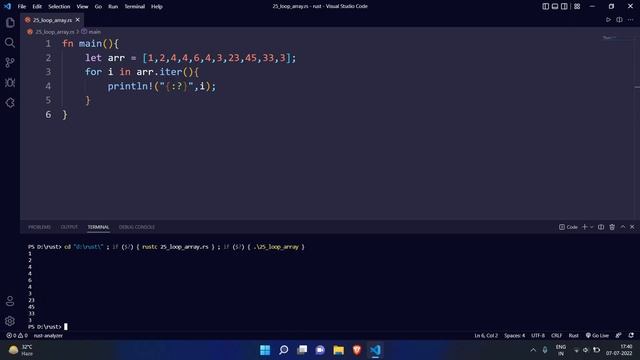Open the Accounts menu icon

pos(10,301)
